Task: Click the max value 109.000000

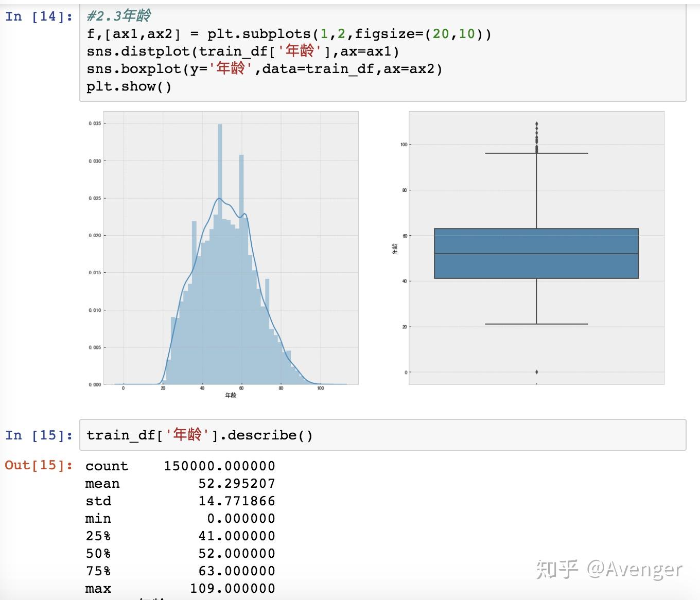Action: 233,588
